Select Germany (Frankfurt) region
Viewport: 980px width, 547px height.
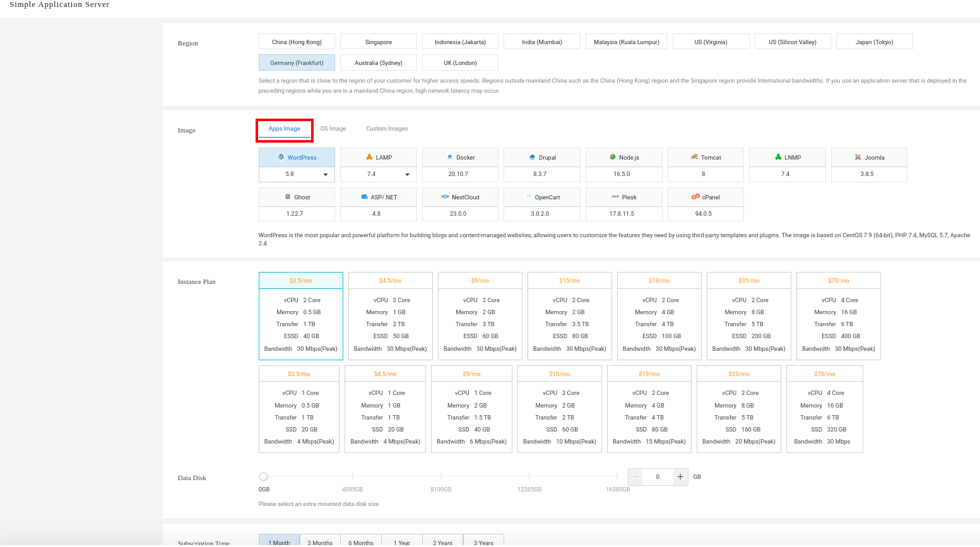tap(297, 62)
